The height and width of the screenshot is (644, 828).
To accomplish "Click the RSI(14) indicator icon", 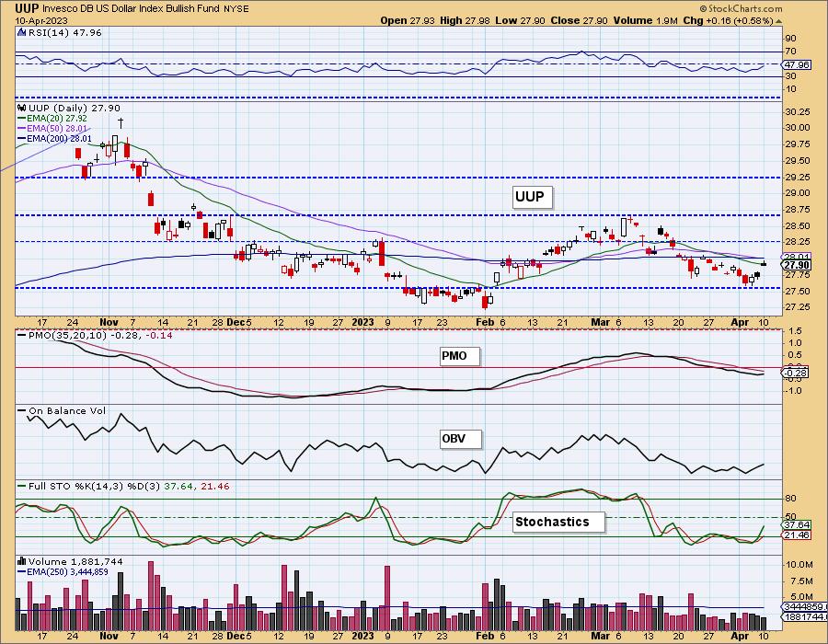I will [21, 32].
